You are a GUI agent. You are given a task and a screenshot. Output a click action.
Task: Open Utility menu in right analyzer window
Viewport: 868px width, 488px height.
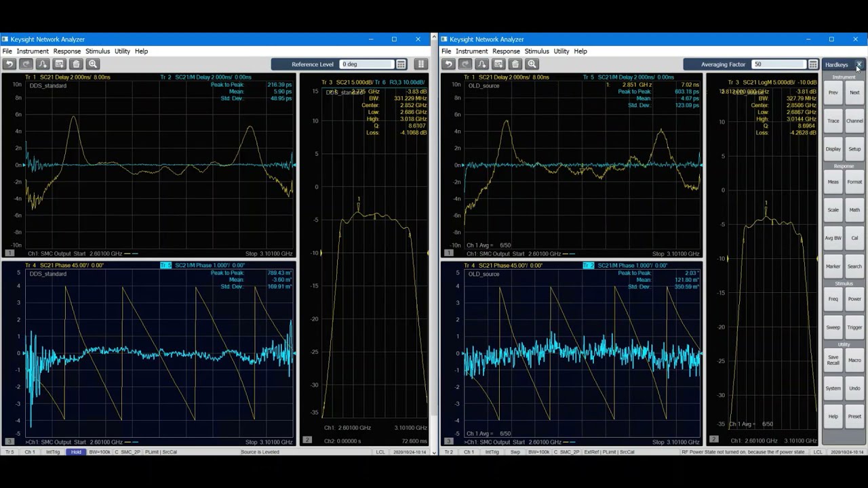coord(561,51)
